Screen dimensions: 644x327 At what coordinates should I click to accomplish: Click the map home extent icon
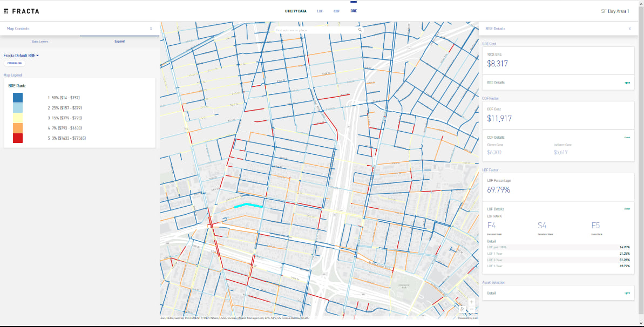click(463, 309)
